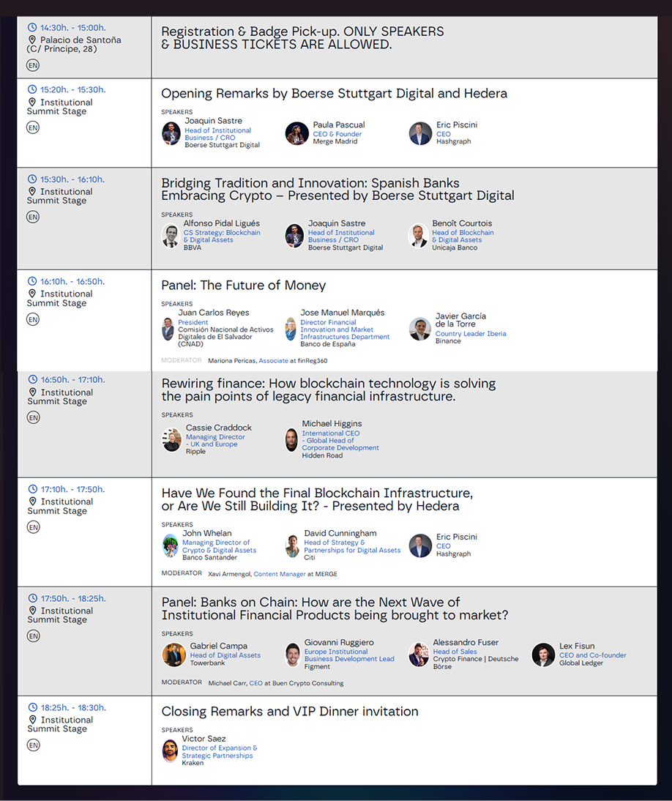Screen dimensions: 672x801
Task: Click Xavi Armengol's "Content Manager" link
Action: pyautogui.click(x=280, y=574)
